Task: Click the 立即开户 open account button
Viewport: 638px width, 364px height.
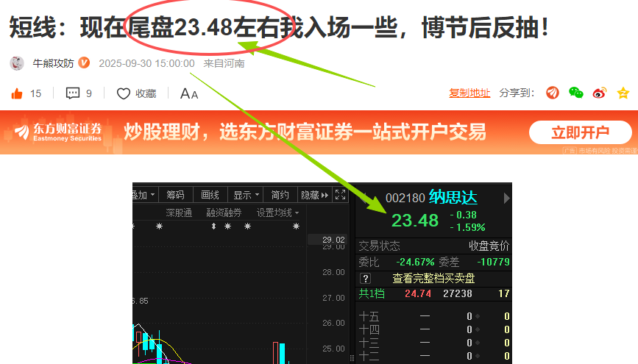Action: (580, 132)
